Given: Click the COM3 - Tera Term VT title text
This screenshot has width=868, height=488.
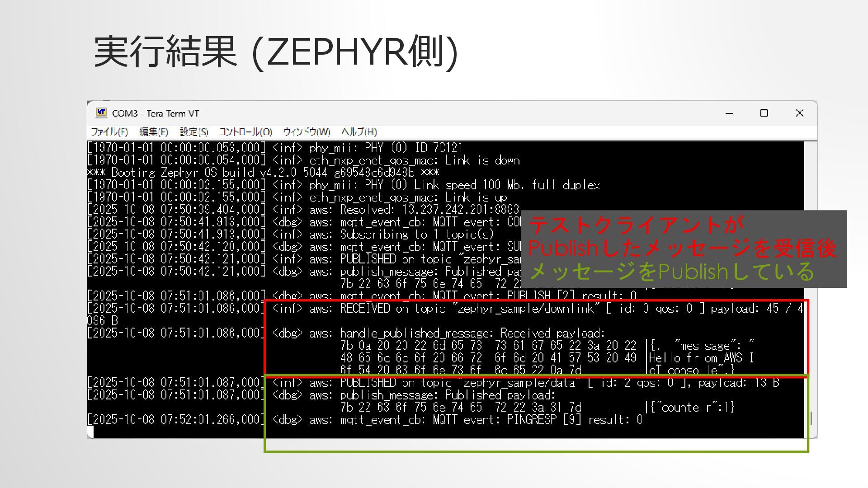Looking at the screenshot, I should click(156, 113).
